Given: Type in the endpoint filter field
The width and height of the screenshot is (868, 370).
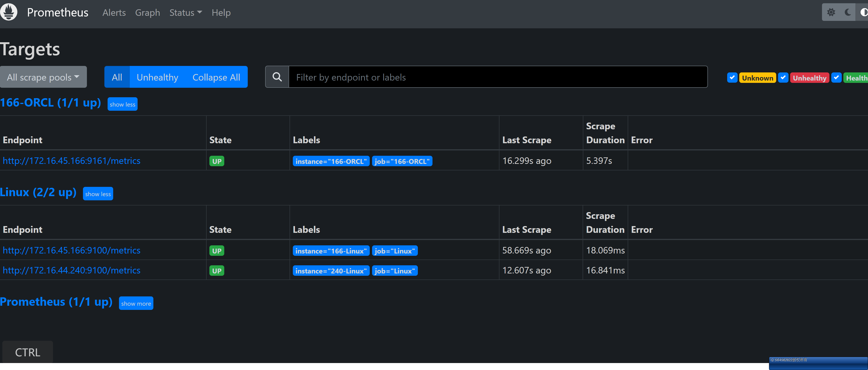Looking at the screenshot, I should click(472, 77).
